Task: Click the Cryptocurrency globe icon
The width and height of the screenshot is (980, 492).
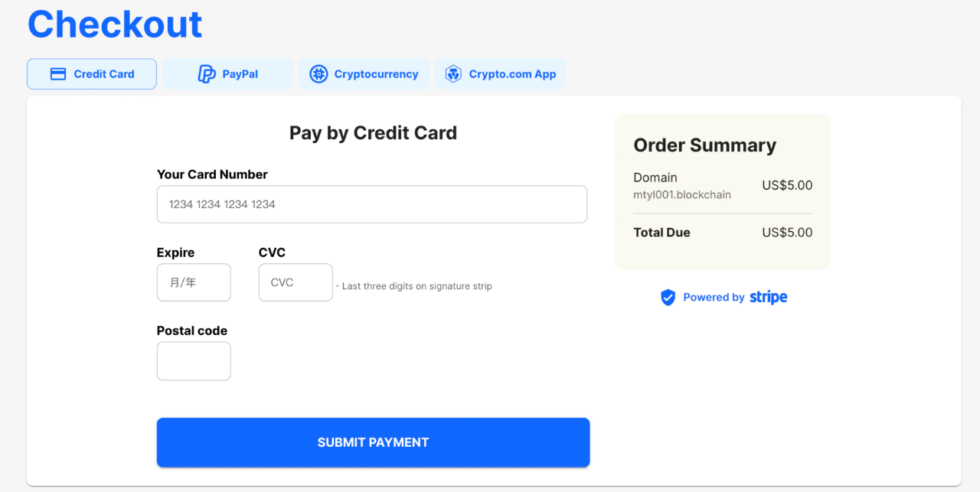Action: pyautogui.click(x=318, y=74)
